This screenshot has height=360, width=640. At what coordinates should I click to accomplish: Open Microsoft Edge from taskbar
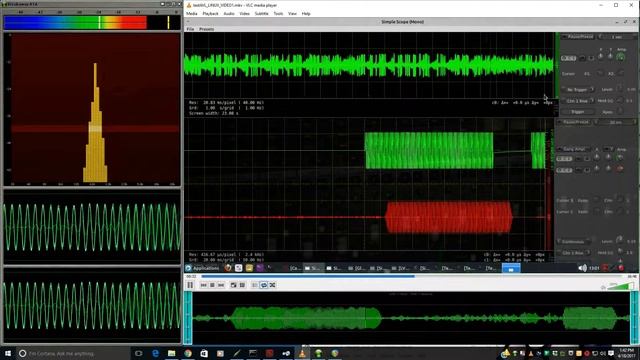(x=155, y=353)
